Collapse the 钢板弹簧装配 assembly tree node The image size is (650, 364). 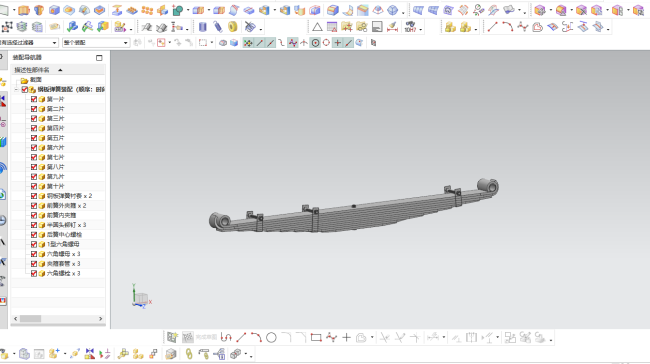coord(16,90)
